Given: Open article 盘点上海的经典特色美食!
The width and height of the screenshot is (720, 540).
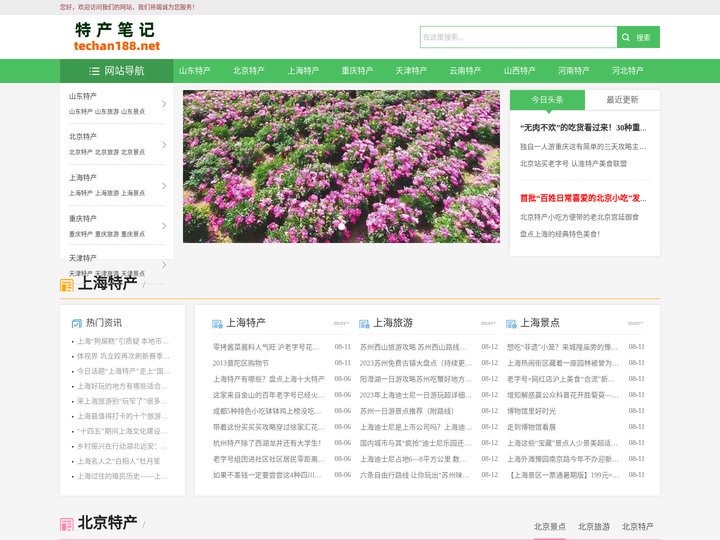Looking at the screenshot, I should tap(560, 234).
